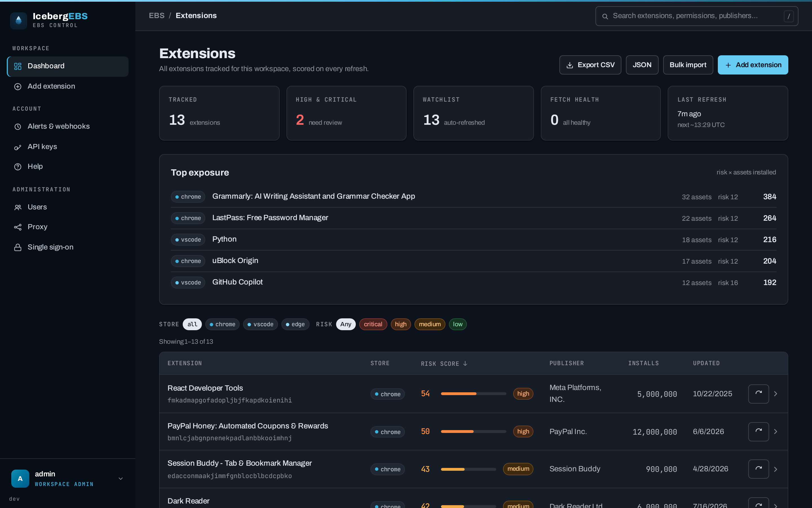Click the slash shortcut badge in search
Screen dimensions: 812x508
[x=789, y=16]
